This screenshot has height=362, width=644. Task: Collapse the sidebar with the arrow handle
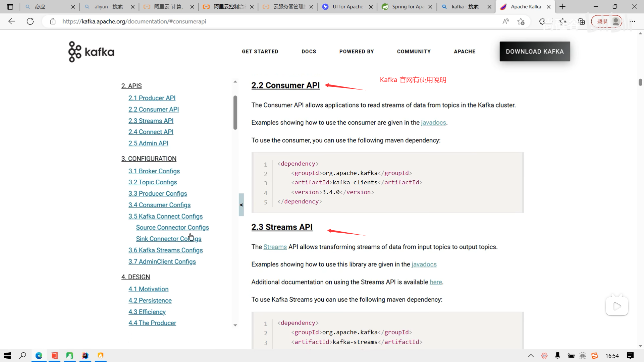click(x=241, y=205)
